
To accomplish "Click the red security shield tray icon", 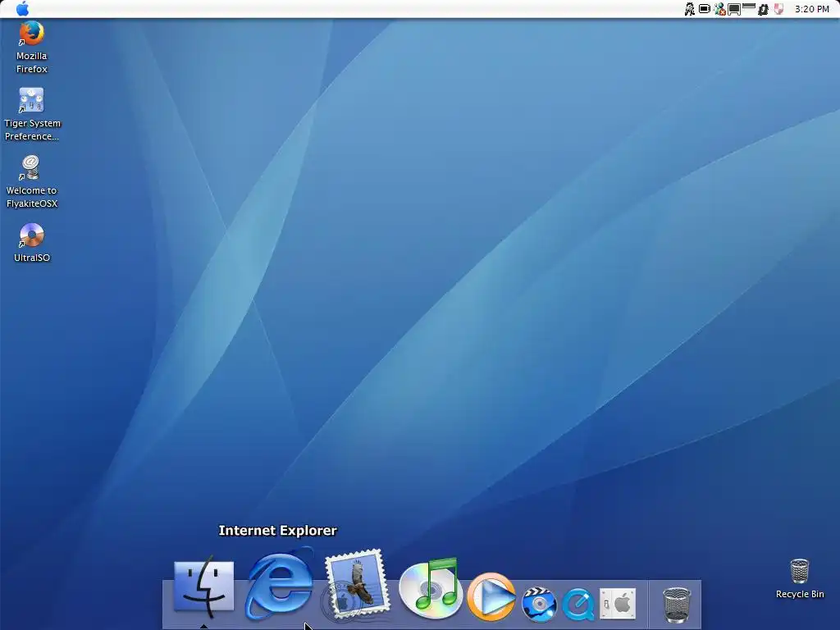I will pyautogui.click(x=779, y=8).
